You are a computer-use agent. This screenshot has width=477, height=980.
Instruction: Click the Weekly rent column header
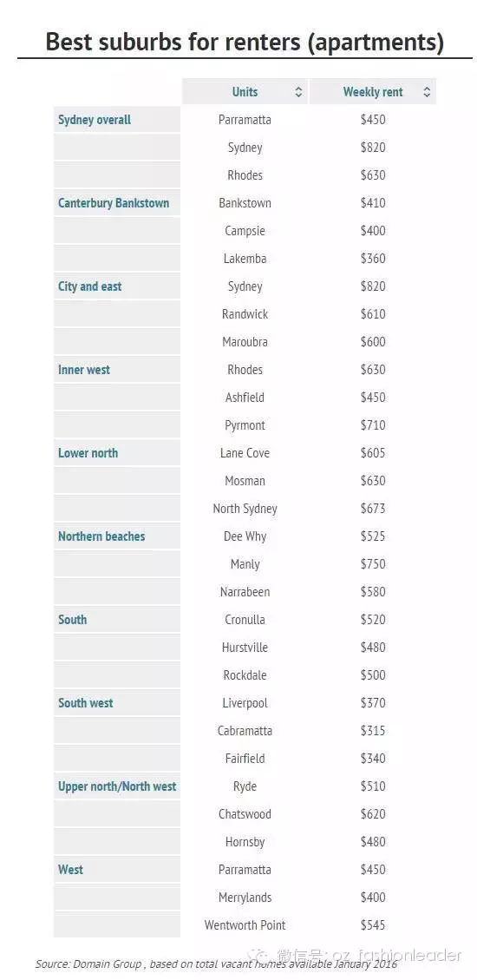point(373,92)
